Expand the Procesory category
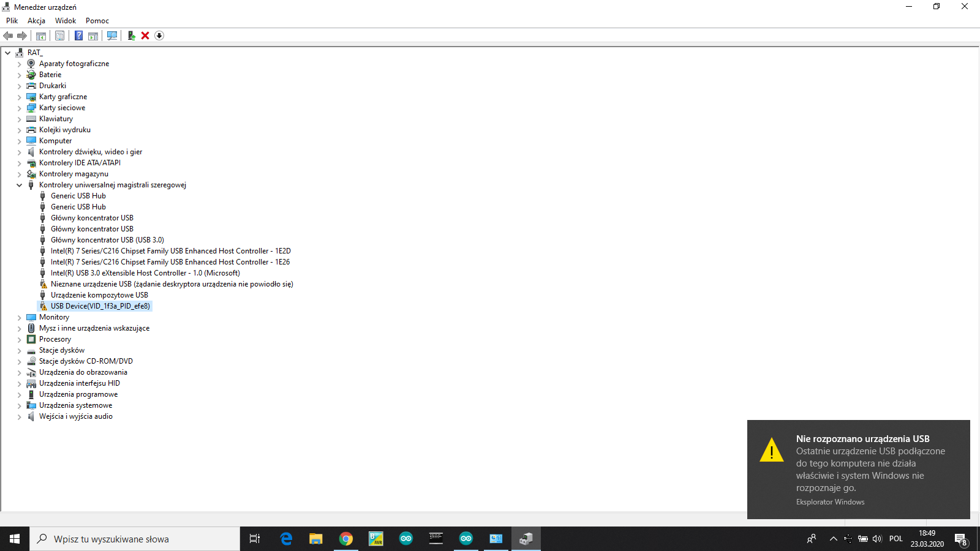The height and width of the screenshot is (551, 980). (19, 339)
